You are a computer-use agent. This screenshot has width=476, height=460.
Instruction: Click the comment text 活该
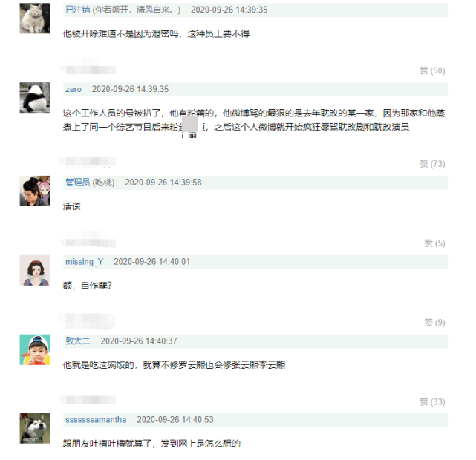click(x=72, y=207)
